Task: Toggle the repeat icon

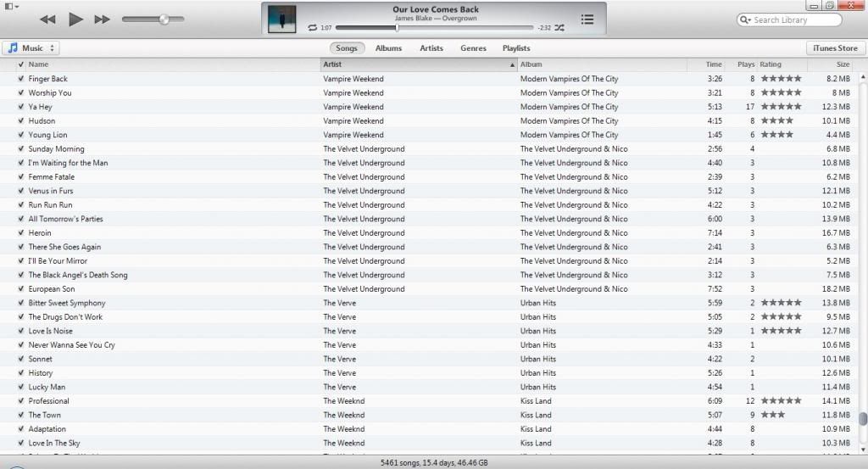Action: pyautogui.click(x=312, y=28)
